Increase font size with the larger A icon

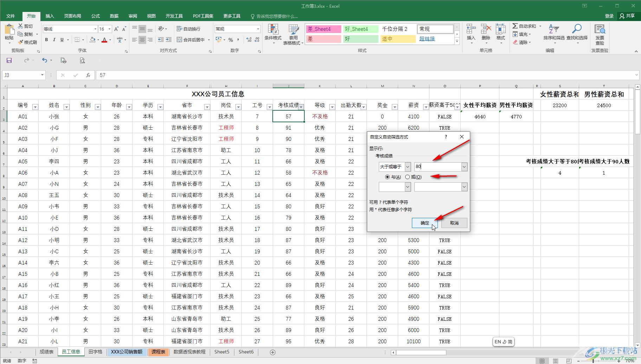point(116,29)
